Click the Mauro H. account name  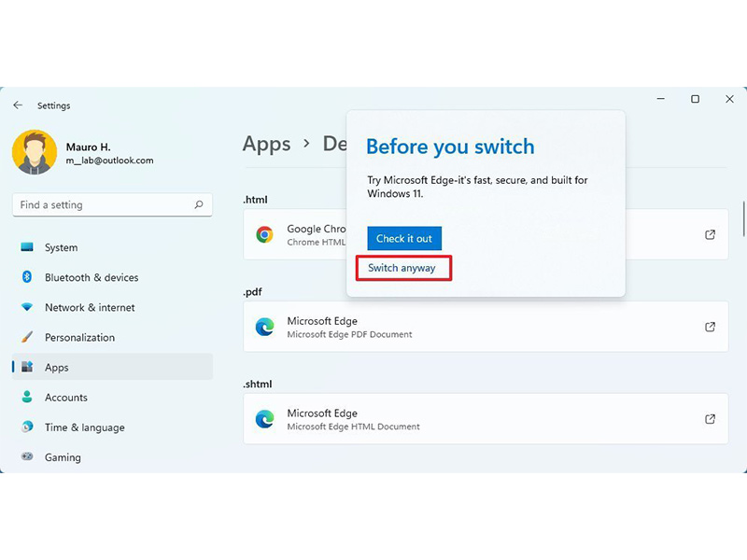[x=88, y=147]
